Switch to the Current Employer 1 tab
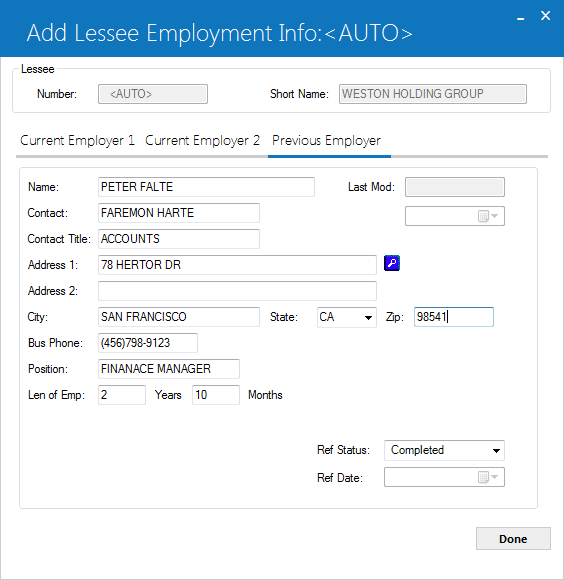The width and height of the screenshot is (564, 580). click(77, 141)
